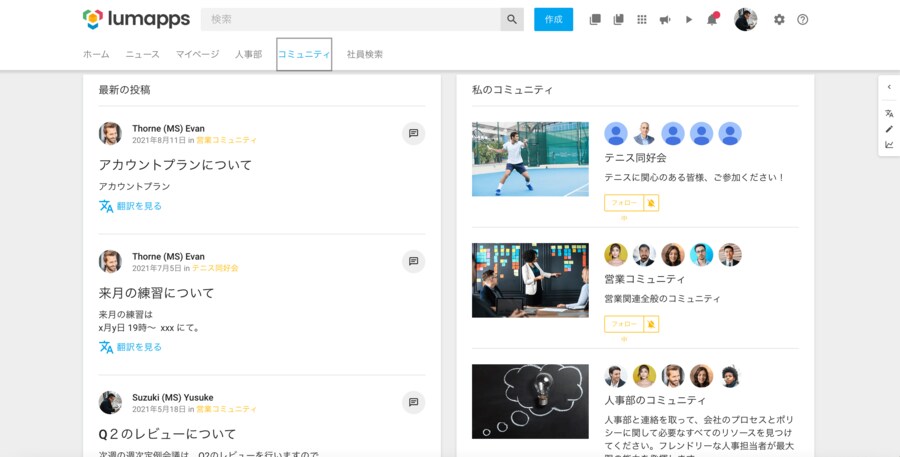900x457 pixels.
Task: Expand 翻訳を見る under 来月の練習について
Action: 139,347
